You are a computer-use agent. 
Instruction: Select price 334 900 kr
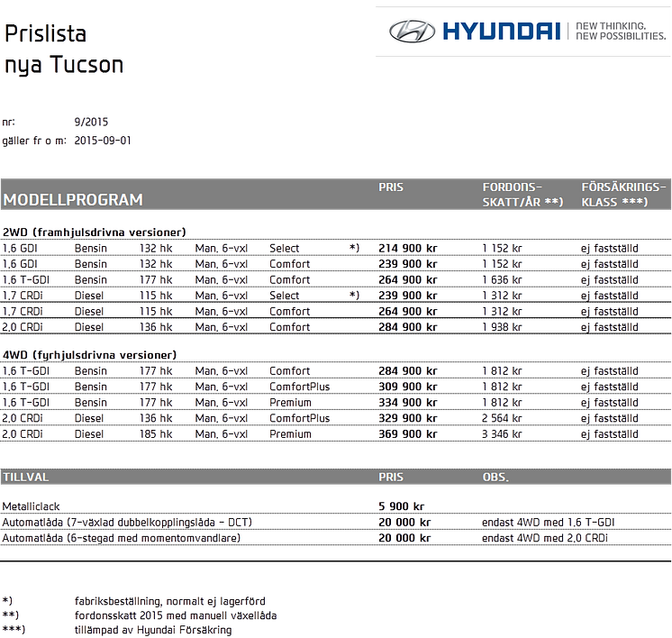click(x=407, y=403)
